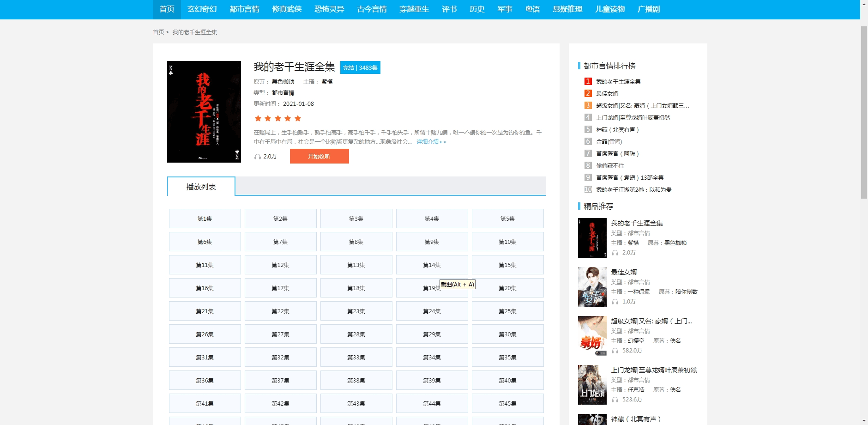This screenshot has height=425, width=868.
Task: Click the 完结 | 3483集 status badge
Action: (360, 67)
